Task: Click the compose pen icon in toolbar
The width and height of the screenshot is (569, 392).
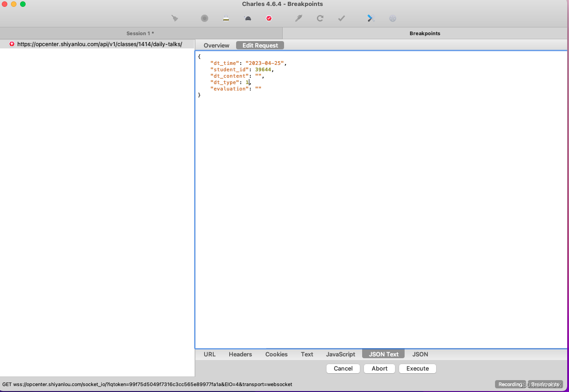Action: 299,18
